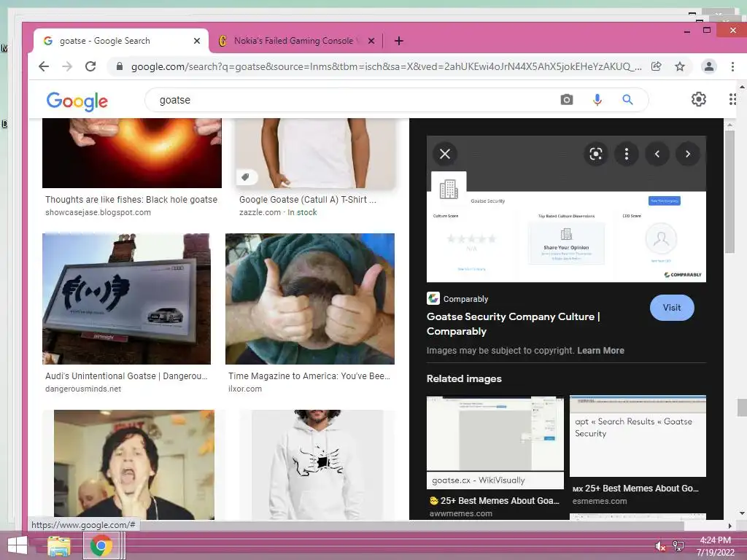Open Google Goatse T-Shirt zazzle result
This screenshot has height=560, width=747.
tap(307, 200)
